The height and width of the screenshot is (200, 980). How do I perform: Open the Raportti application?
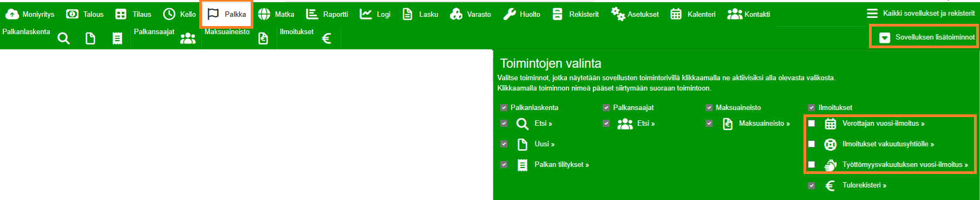pos(327,14)
